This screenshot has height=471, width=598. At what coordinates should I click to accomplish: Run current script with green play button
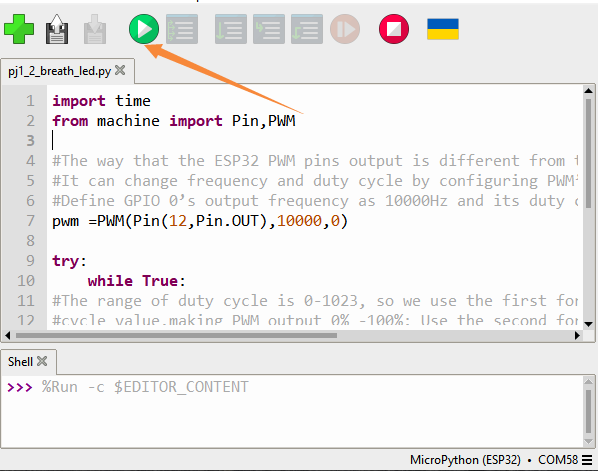144,29
